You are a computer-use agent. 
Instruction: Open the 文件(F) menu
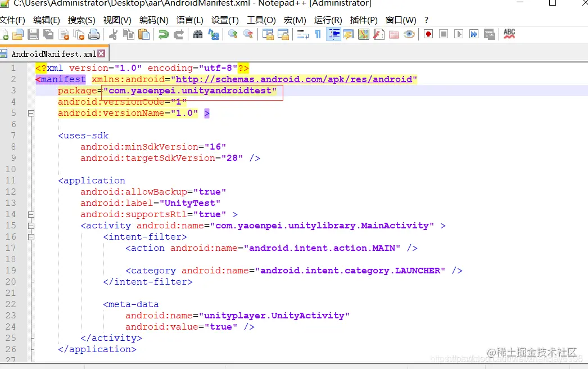click(12, 20)
